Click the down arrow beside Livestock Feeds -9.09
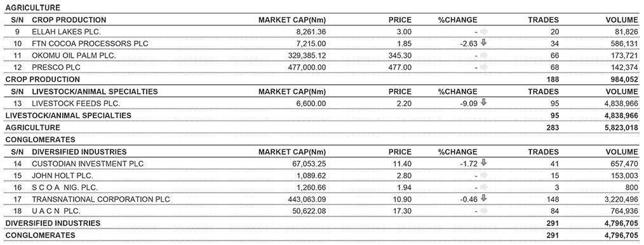The width and height of the screenshot is (644, 245). pos(483,103)
